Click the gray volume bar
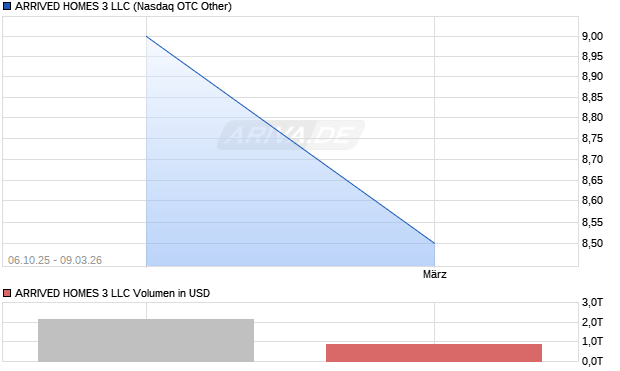620x371 pixels. pyautogui.click(x=146, y=340)
